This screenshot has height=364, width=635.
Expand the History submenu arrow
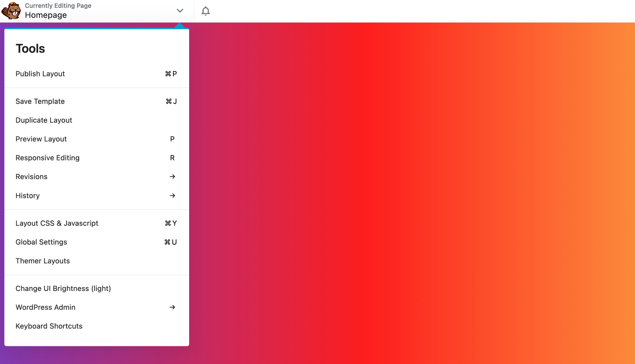(x=172, y=195)
